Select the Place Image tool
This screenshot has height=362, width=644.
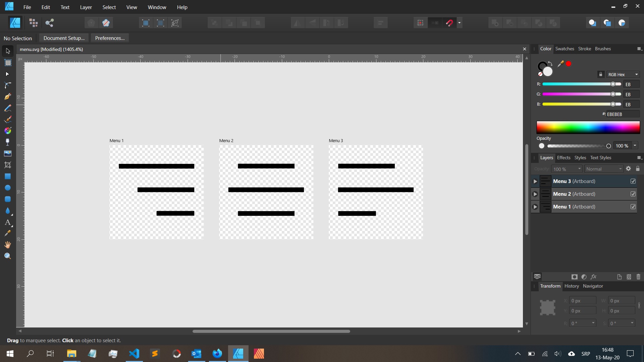(x=8, y=154)
